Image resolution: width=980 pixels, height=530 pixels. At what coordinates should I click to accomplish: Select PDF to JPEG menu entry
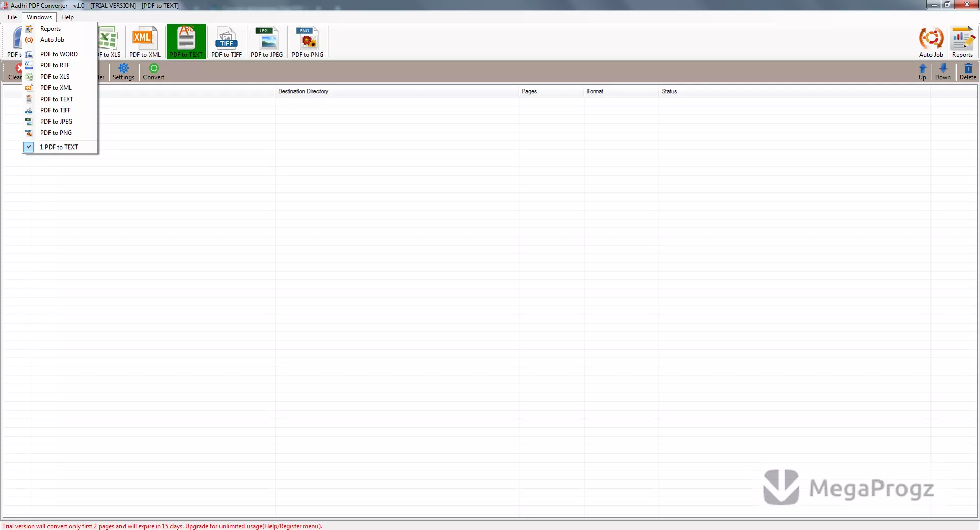coord(60,122)
